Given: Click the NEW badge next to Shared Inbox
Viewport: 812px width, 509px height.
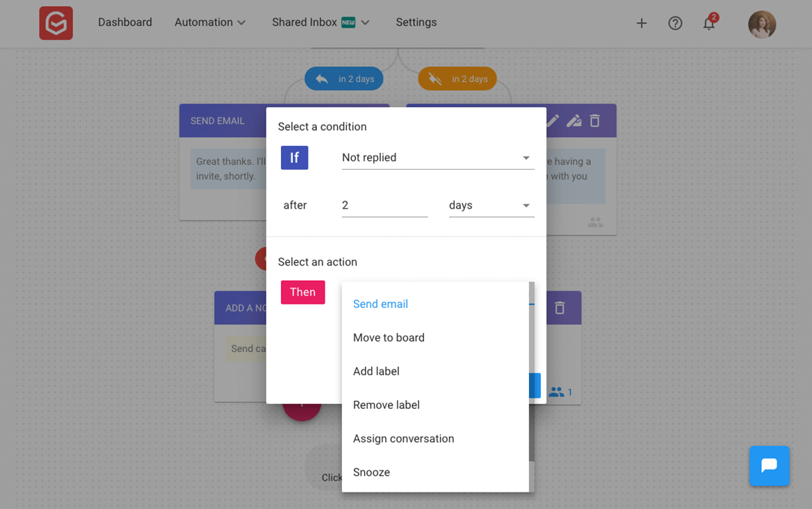Looking at the screenshot, I should click(x=348, y=22).
